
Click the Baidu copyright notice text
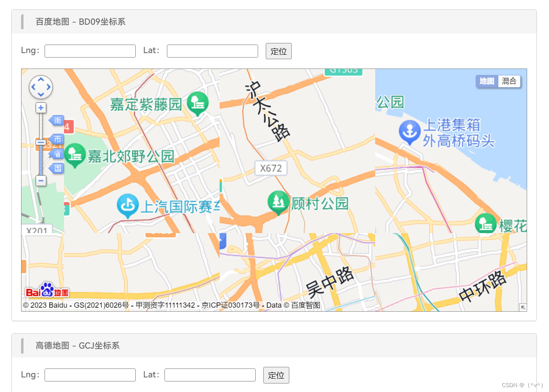[172, 305]
